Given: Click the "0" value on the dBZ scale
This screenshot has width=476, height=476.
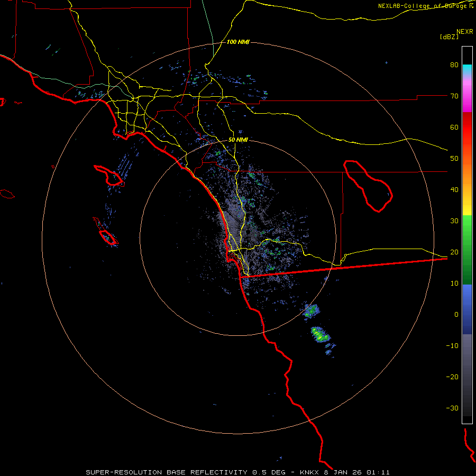Looking at the screenshot, I should (456, 315).
